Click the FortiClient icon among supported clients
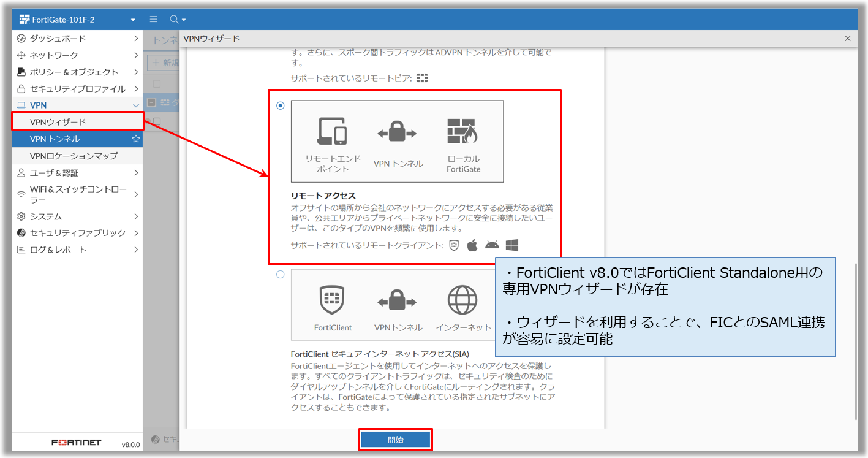The width and height of the screenshot is (868, 458). pyautogui.click(x=454, y=245)
